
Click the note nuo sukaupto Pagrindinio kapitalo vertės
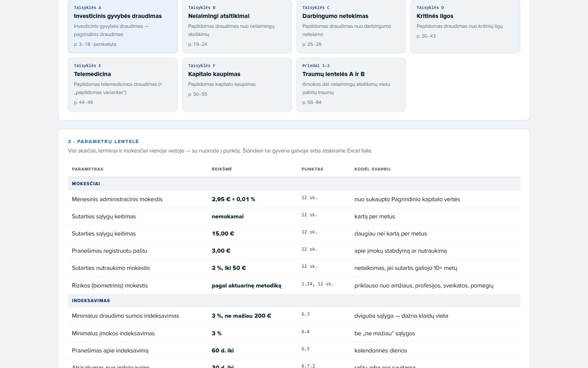point(407,199)
